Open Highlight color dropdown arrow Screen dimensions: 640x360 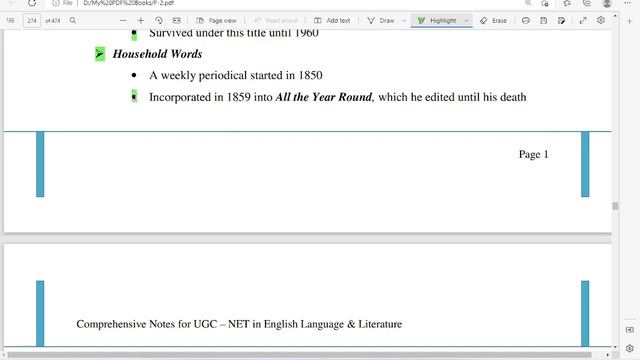(467, 20)
